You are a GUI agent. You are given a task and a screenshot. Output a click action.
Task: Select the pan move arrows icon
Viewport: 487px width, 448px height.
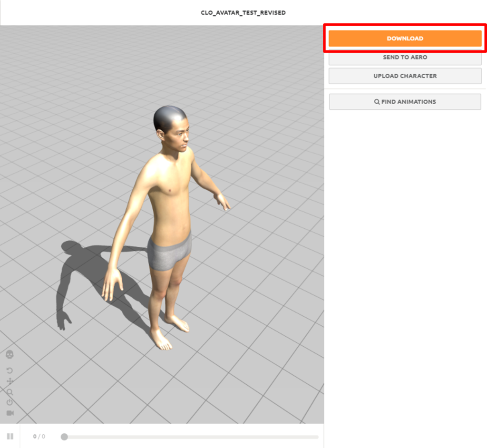[10, 381]
